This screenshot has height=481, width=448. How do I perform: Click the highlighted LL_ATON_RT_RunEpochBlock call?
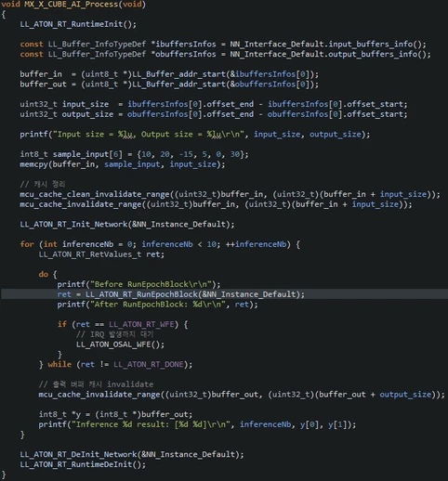[195, 294]
